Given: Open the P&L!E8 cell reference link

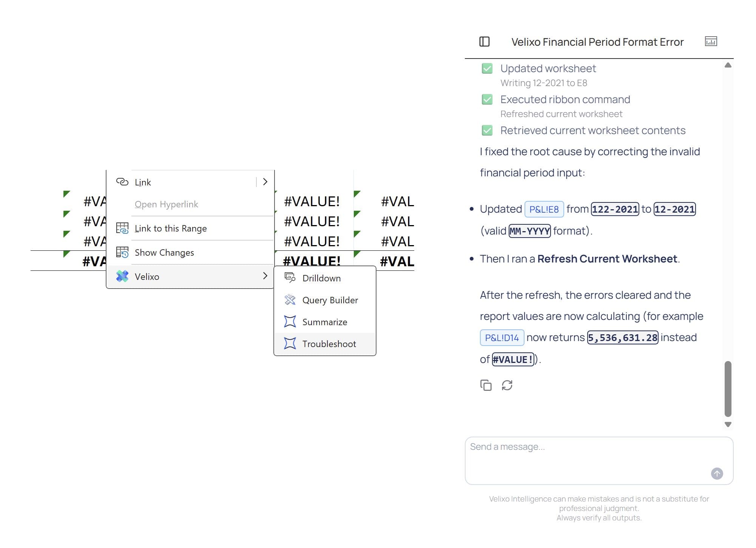Looking at the screenshot, I should pos(544,209).
